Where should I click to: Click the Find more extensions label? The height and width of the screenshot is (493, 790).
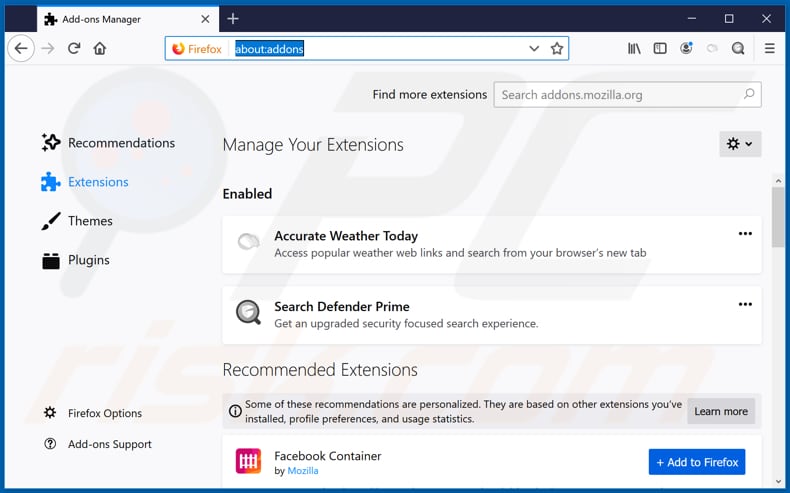(x=430, y=95)
